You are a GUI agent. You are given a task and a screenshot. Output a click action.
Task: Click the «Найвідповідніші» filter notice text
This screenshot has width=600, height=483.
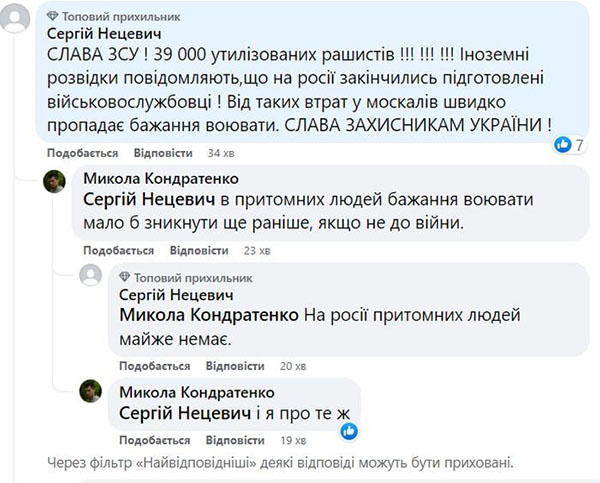281,463
